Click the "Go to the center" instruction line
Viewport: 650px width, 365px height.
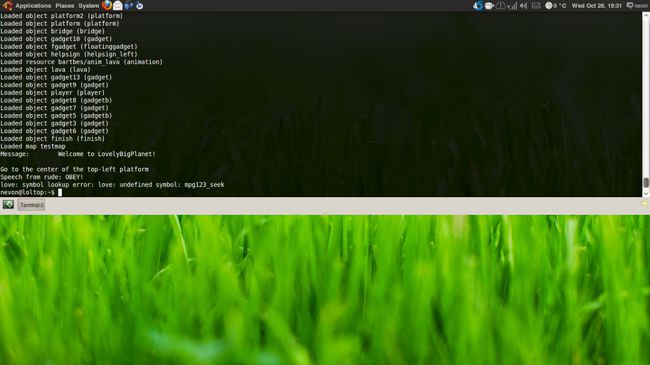[74, 169]
